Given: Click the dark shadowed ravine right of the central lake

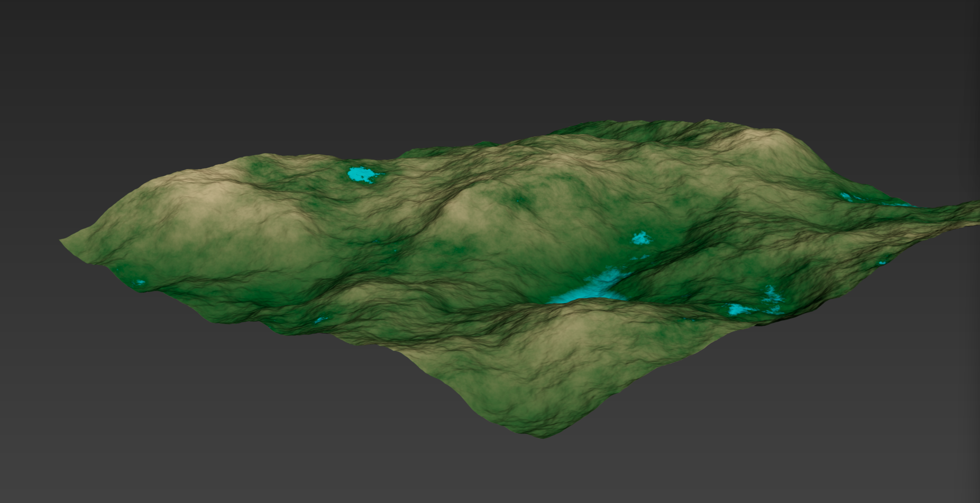Looking at the screenshot, I should [688, 248].
